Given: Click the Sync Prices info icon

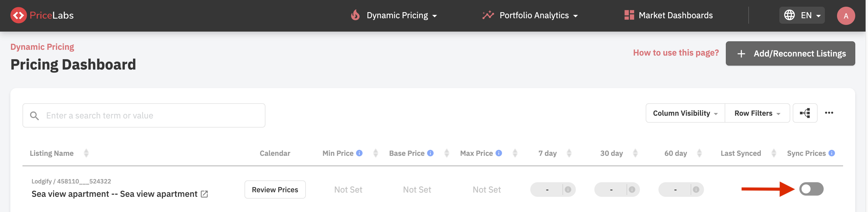Looking at the screenshot, I should 831,153.
